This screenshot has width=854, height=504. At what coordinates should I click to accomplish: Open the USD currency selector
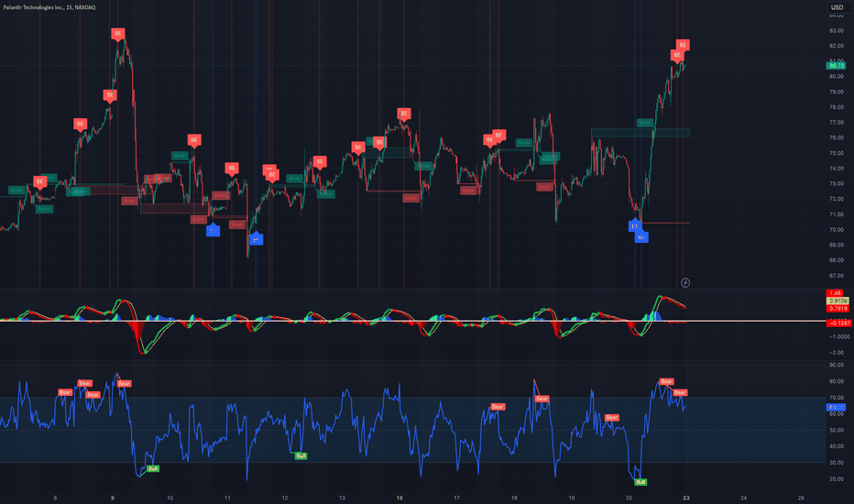(x=838, y=7)
